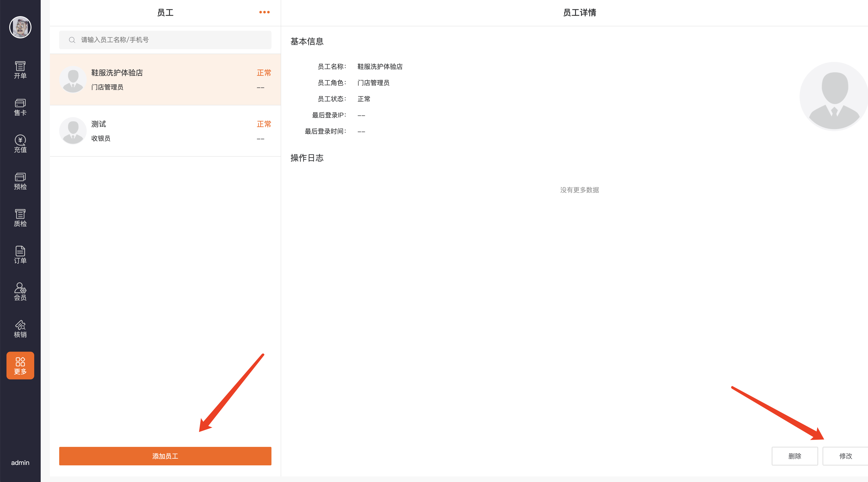This screenshot has height=482, width=868.
Task: Open the 订单 orders icon
Action: [x=20, y=255]
